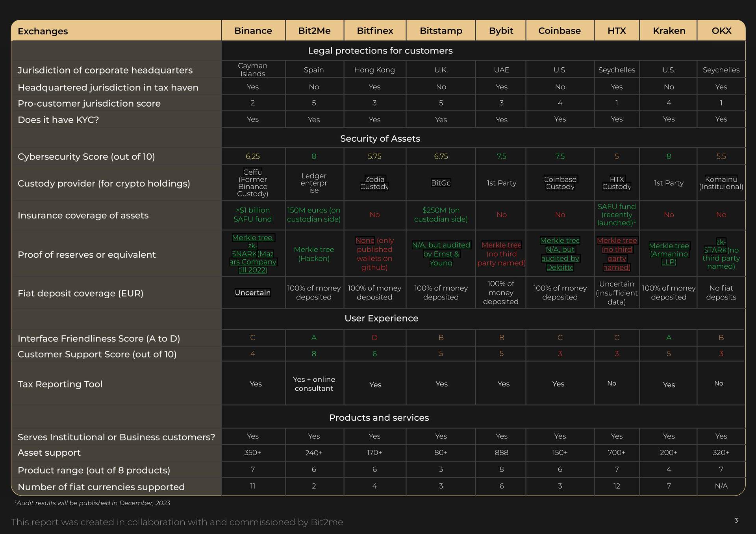Click 'Fiat deposit coverage (EUR)' row label
This screenshot has width=756, height=534.
[x=80, y=293]
